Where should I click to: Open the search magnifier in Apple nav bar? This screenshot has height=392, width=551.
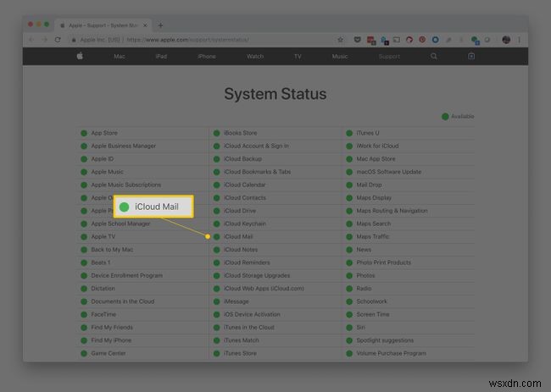(x=434, y=56)
